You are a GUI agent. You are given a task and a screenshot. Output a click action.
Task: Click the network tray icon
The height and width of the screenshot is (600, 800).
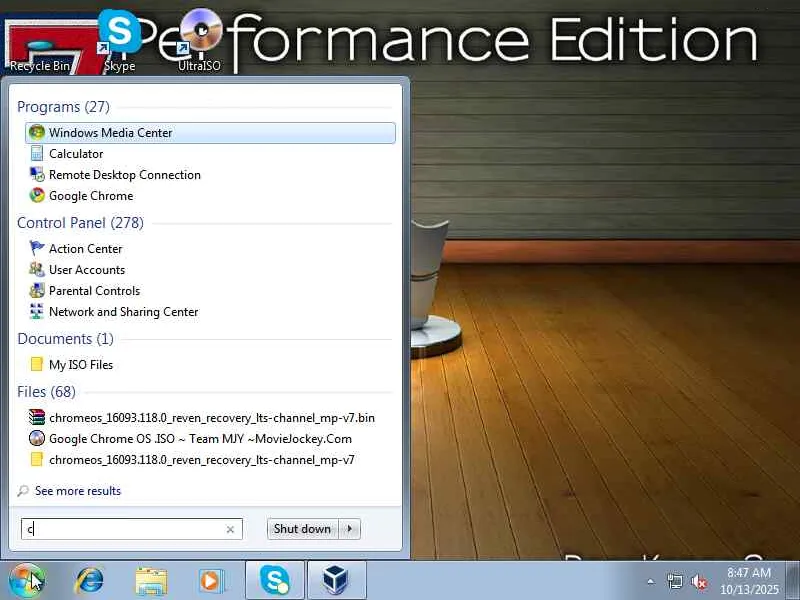675,581
